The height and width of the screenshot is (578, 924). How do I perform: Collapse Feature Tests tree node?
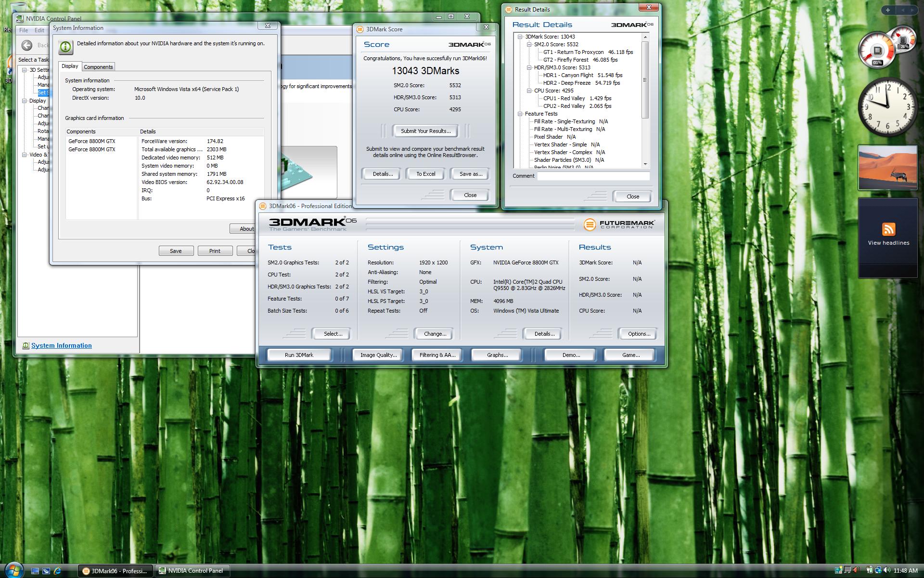(x=520, y=114)
